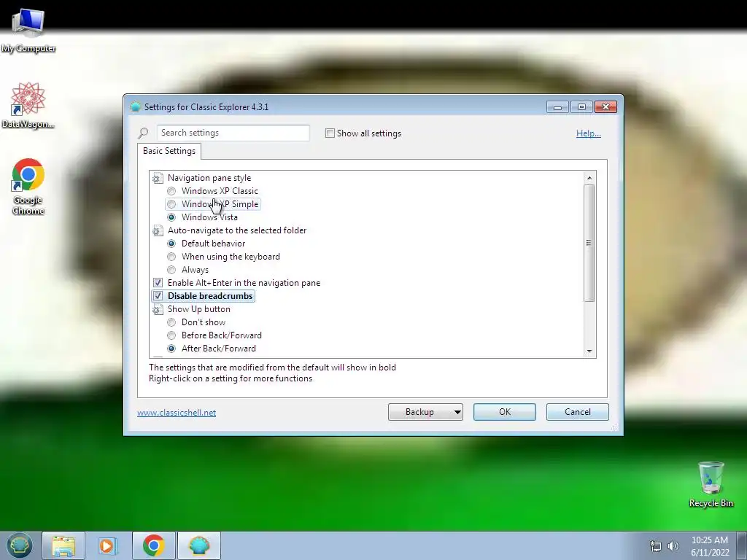The width and height of the screenshot is (747, 560).
Task: Toggle Enable Alt+Enter in navigation pane
Action: click(x=158, y=283)
